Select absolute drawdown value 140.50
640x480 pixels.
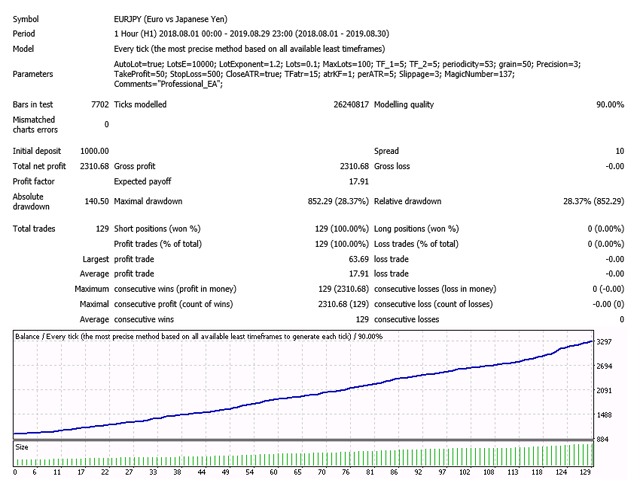[97, 201]
